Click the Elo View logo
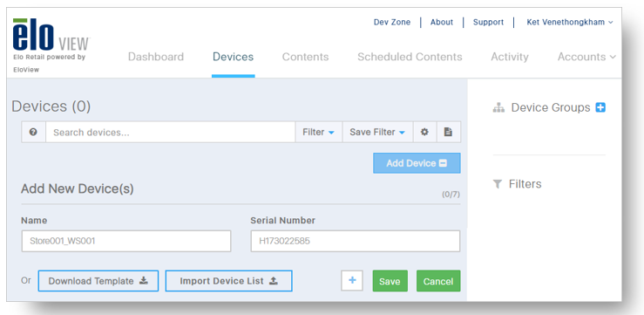Screen dimensions: 644x315 click(x=51, y=35)
